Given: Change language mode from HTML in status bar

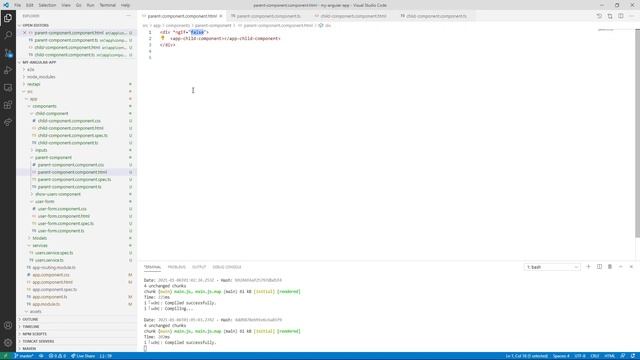Looking at the screenshot, I should click(610, 356).
